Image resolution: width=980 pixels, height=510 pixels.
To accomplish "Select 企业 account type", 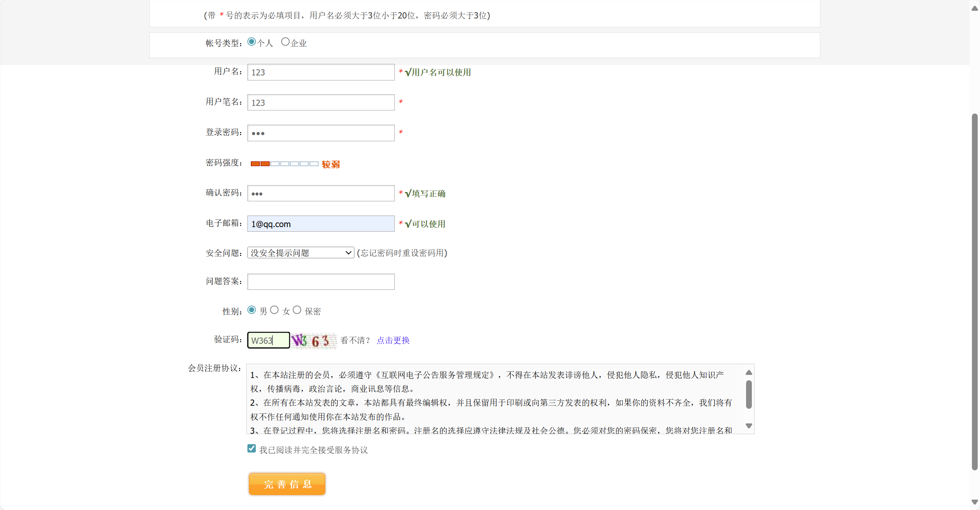I will (285, 42).
